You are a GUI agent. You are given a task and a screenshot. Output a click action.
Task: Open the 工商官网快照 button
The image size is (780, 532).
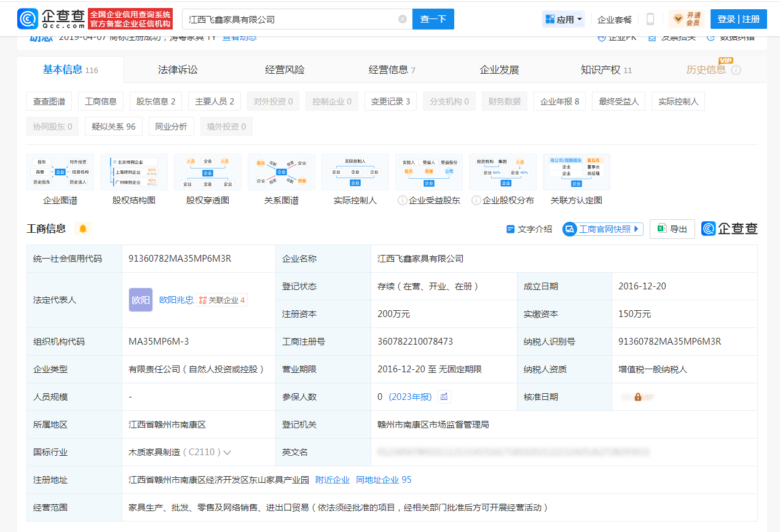[x=603, y=229]
